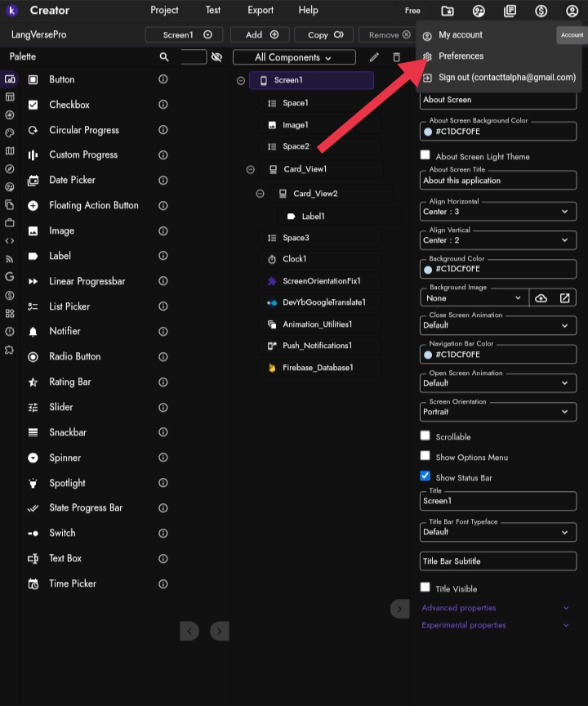588x706 pixels.
Task: Click the community chat icon in top bar
Action: click(x=479, y=11)
